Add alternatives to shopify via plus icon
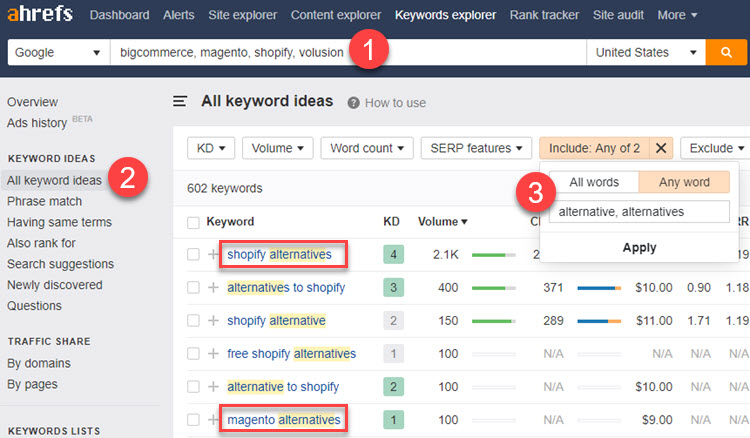Screen dimensions: 750x438 [x=213, y=288]
